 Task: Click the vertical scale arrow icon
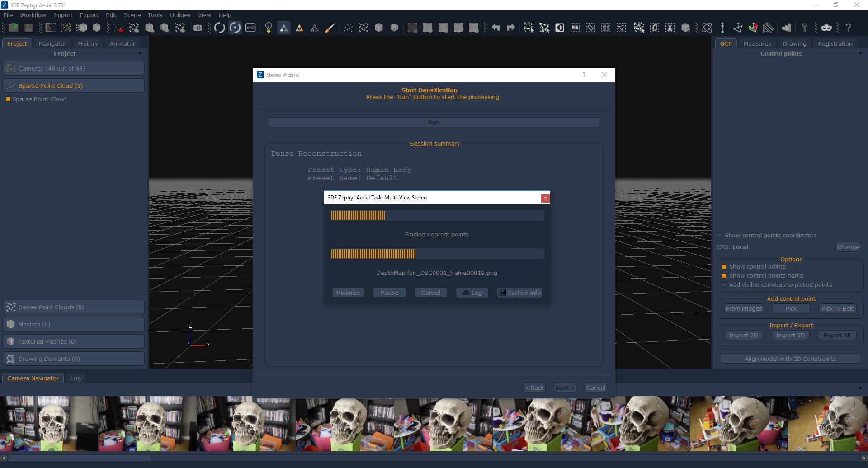tap(722, 28)
